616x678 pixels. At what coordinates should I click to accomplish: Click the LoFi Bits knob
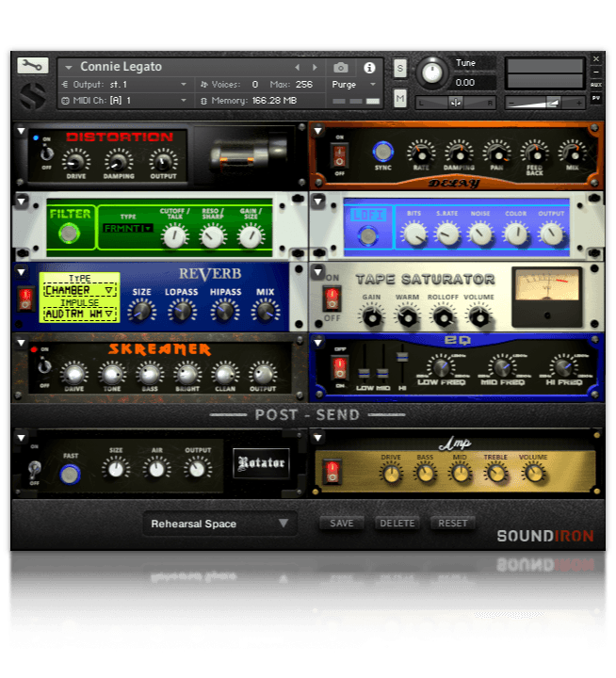pyautogui.click(x=414, y=234)
